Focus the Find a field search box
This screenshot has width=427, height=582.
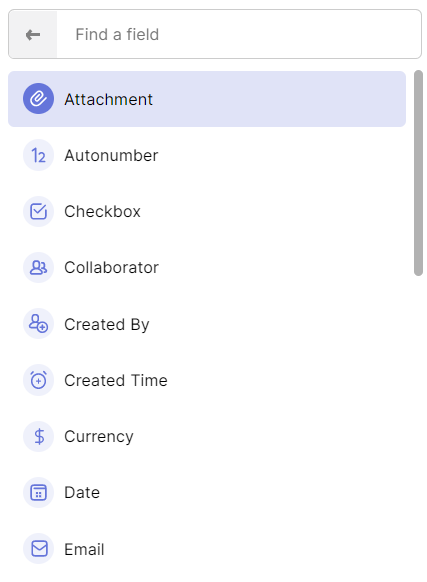(239, 35)
